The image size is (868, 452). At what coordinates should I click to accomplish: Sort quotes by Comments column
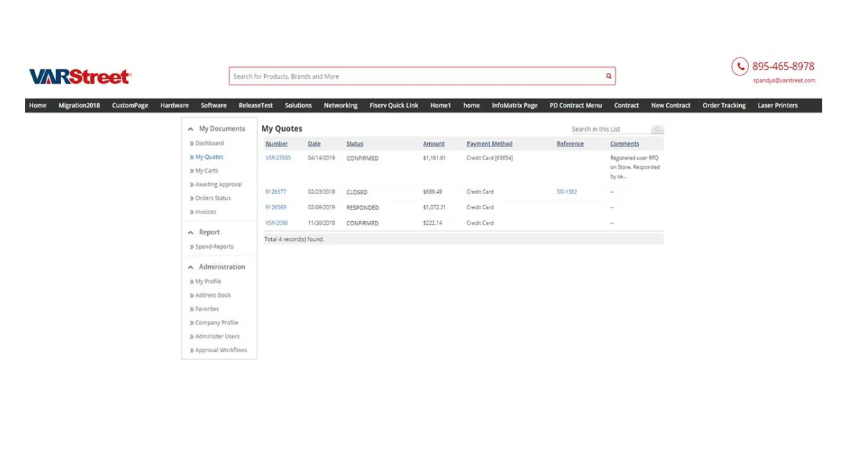tap(625, 144)
